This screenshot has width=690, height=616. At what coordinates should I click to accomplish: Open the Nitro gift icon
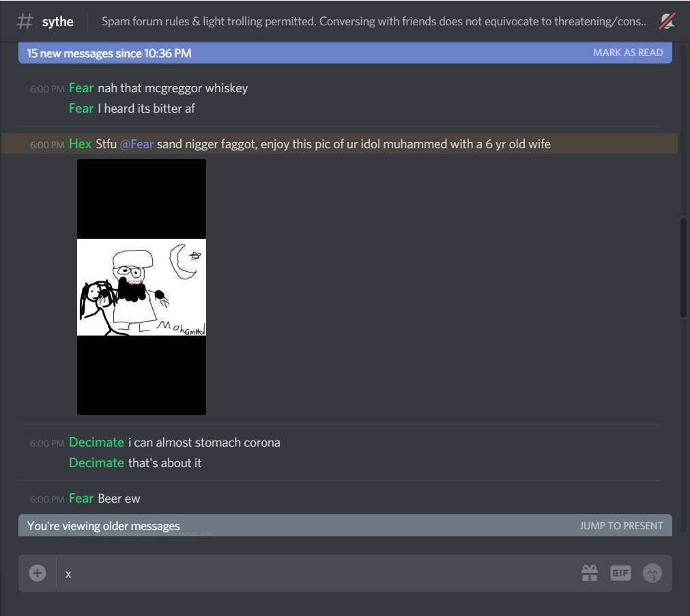point(589,573)
